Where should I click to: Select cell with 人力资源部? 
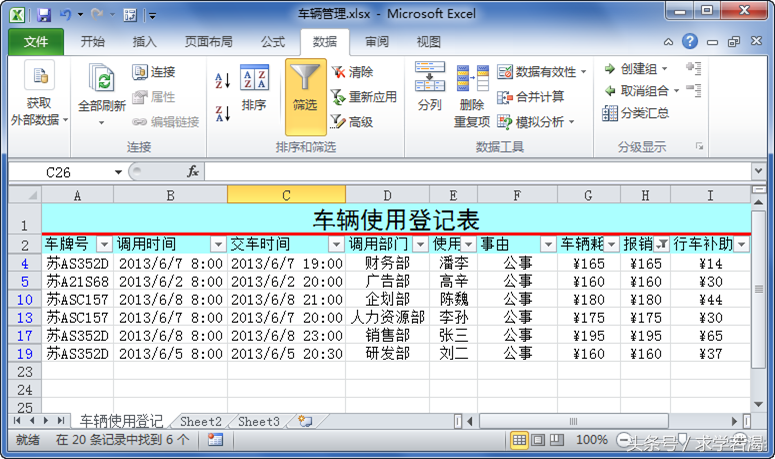[388, 317]
